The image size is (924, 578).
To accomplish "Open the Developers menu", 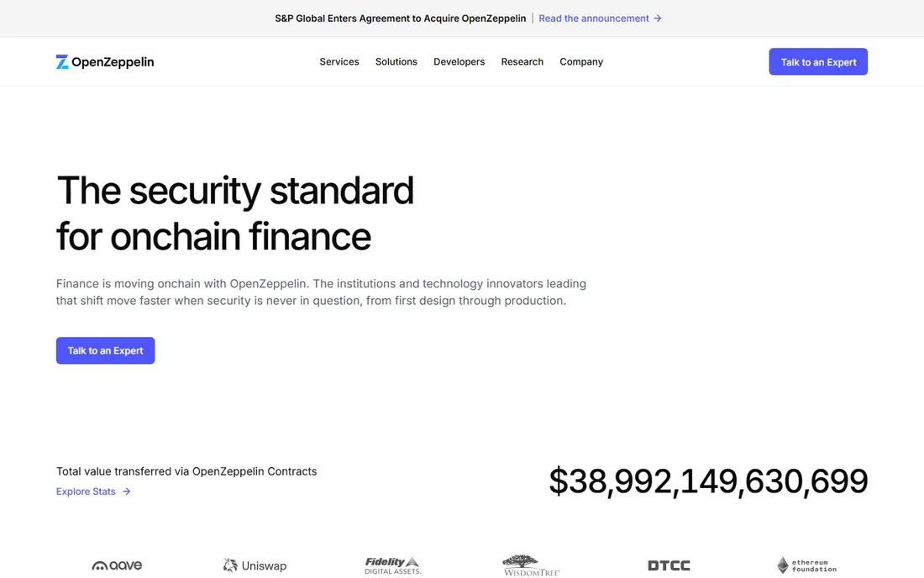I will 459,62.
